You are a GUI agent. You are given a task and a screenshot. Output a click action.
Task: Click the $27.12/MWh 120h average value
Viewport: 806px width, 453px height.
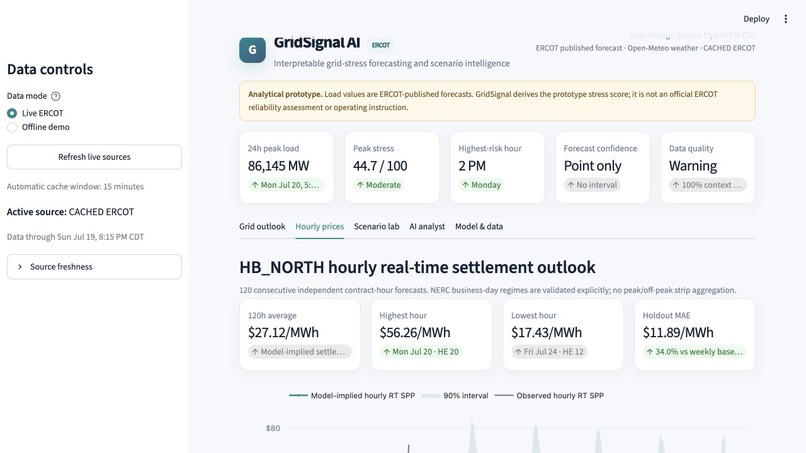coord(283,333)
